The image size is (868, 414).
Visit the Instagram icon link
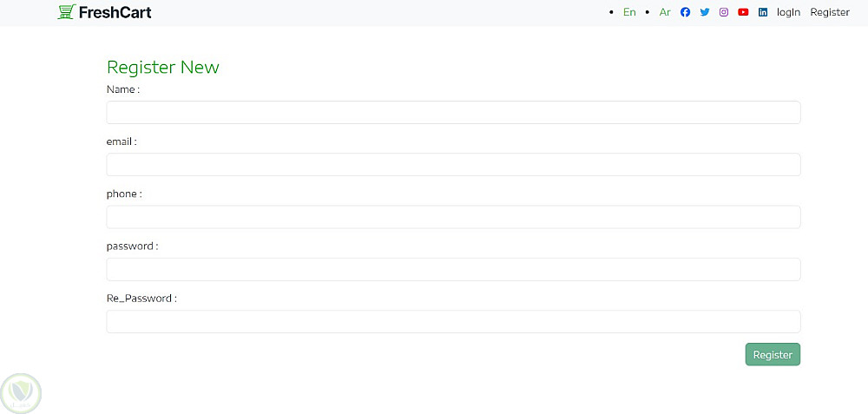pos(724,12)
